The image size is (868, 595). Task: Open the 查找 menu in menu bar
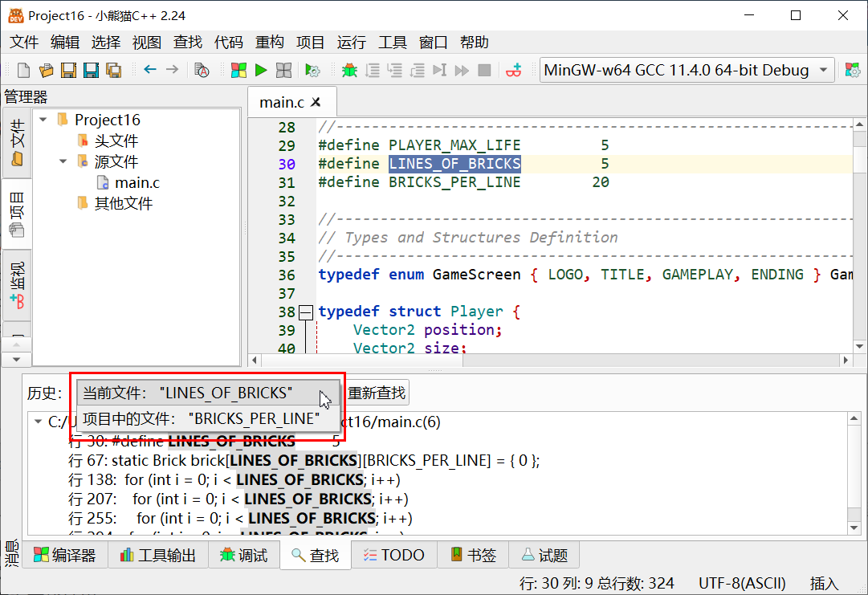(188, 42)
